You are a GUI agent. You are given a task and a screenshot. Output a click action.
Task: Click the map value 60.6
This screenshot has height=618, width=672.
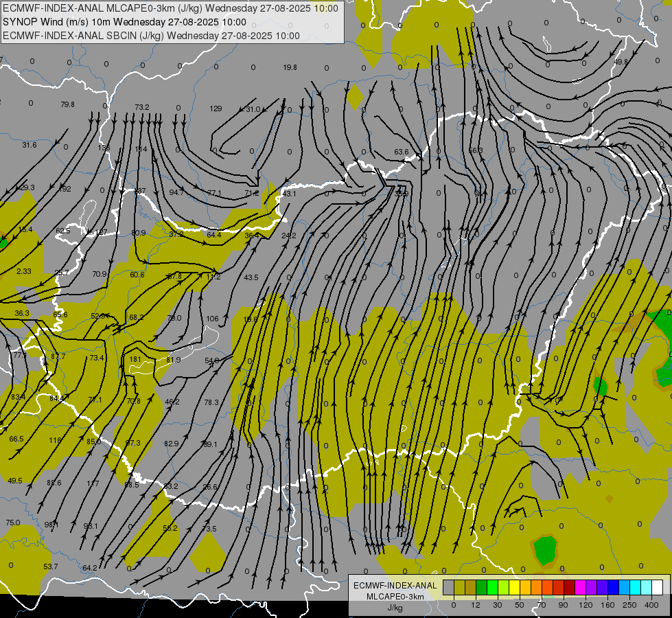[137, 275]
